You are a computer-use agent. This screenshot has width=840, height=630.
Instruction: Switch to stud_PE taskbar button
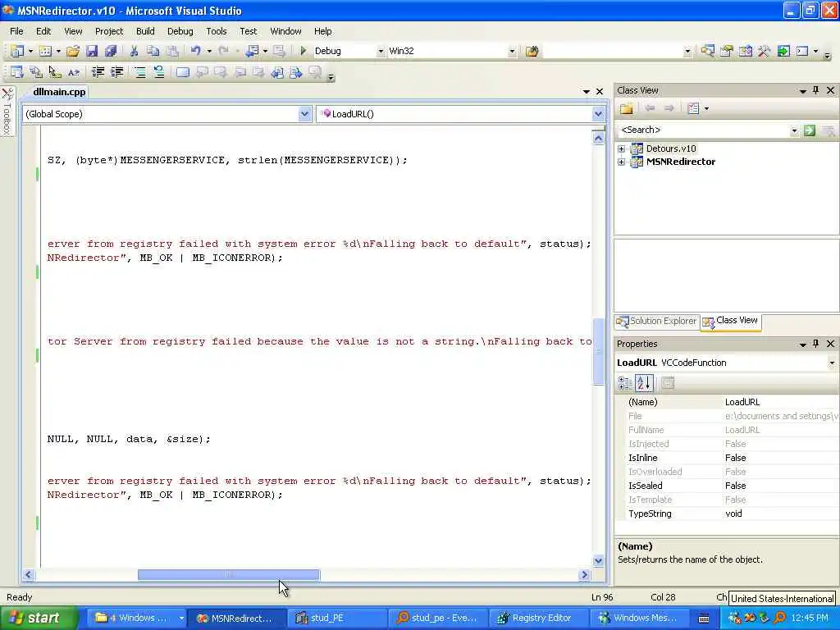(336, 618)
